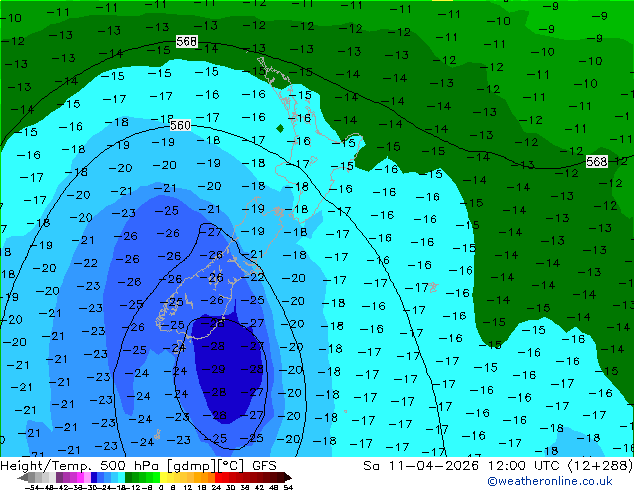Click the '[°C]' unit label in title
Image resolution: width=634 pixels, height=490 pixels.
coord(231,466)
